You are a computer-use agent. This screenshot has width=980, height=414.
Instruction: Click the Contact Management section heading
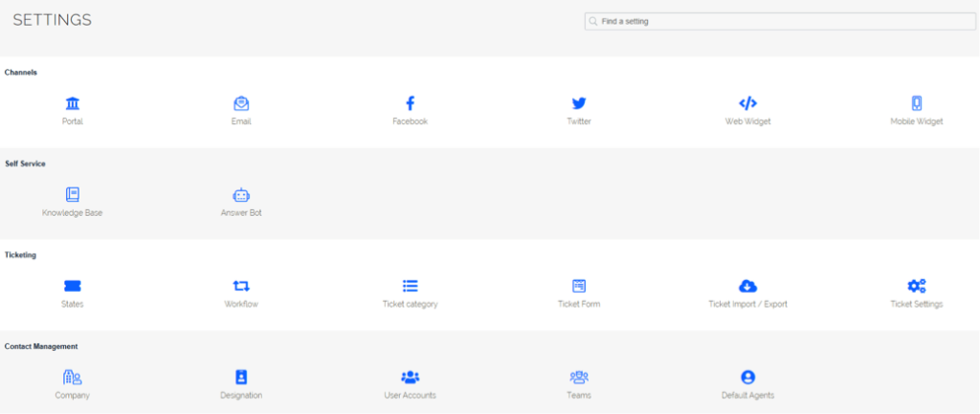pyautogui.click(x=41, y=346)
